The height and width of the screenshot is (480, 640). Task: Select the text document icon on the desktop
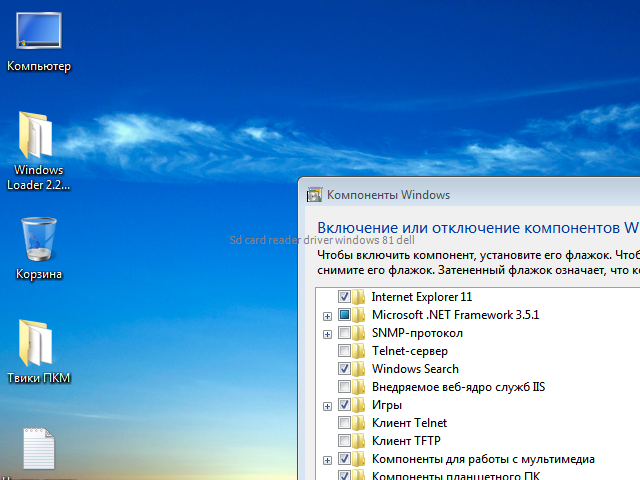point(39,449)
